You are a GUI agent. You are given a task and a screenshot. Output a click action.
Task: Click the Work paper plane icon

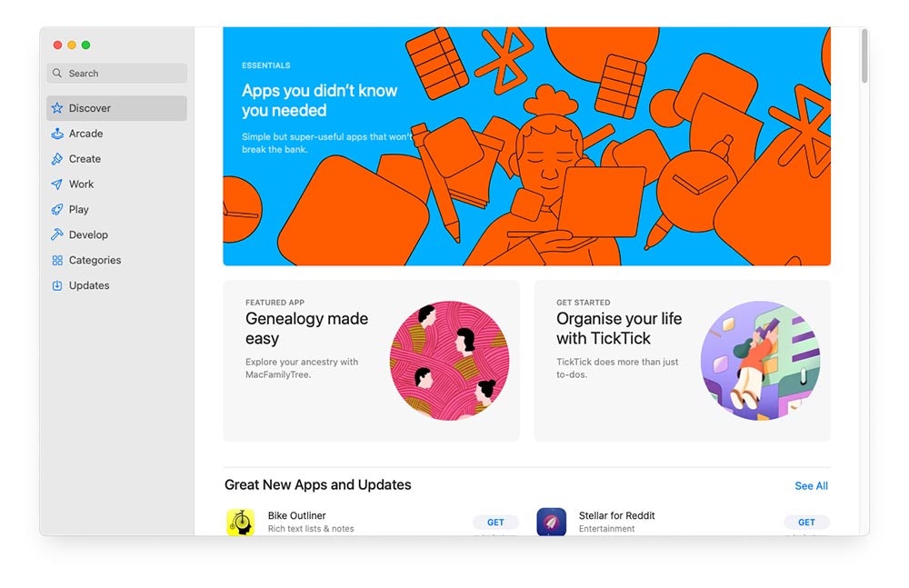coord(56,184)
